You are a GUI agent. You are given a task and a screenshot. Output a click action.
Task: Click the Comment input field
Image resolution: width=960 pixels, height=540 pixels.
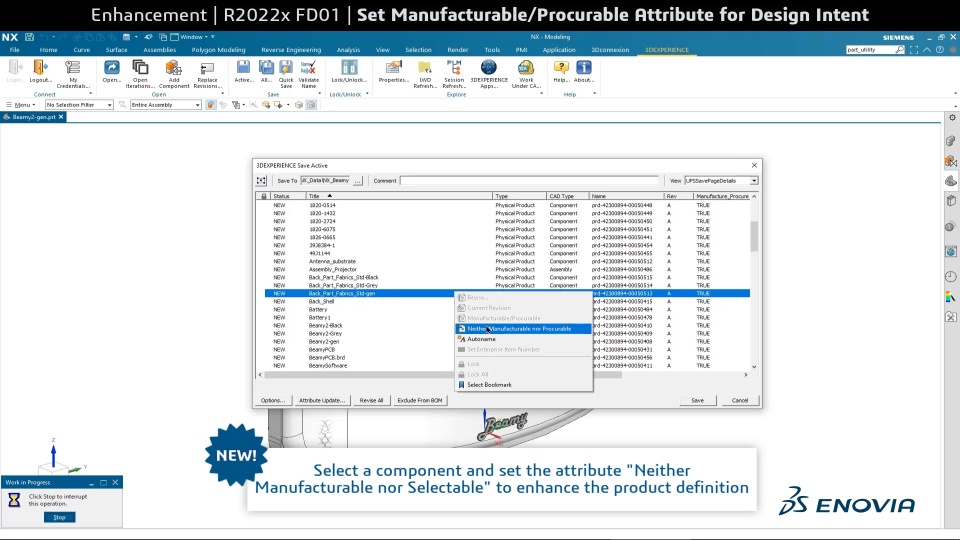[x=530, y=181]
